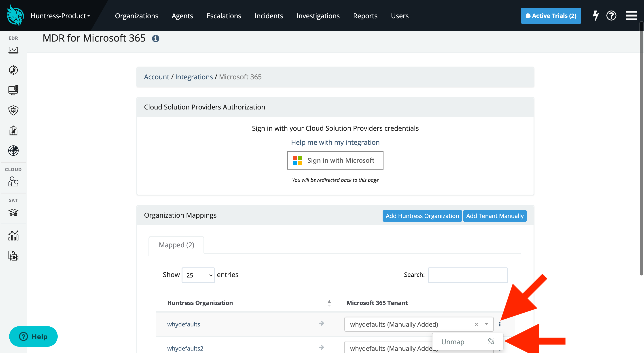Open the floating Help button
Viewport: 644px width, 353px height.
coord(33,336)
